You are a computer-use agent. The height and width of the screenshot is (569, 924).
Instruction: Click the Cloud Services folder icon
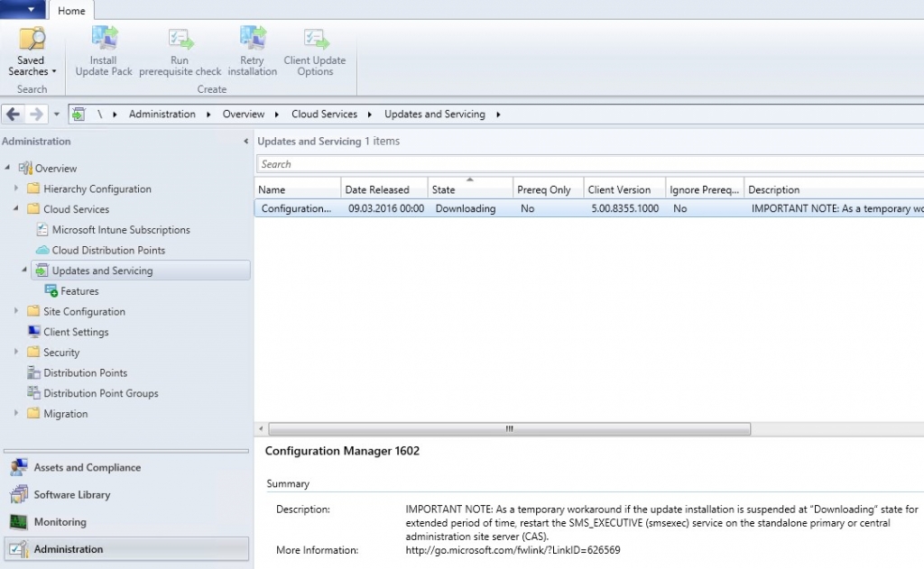33,208
